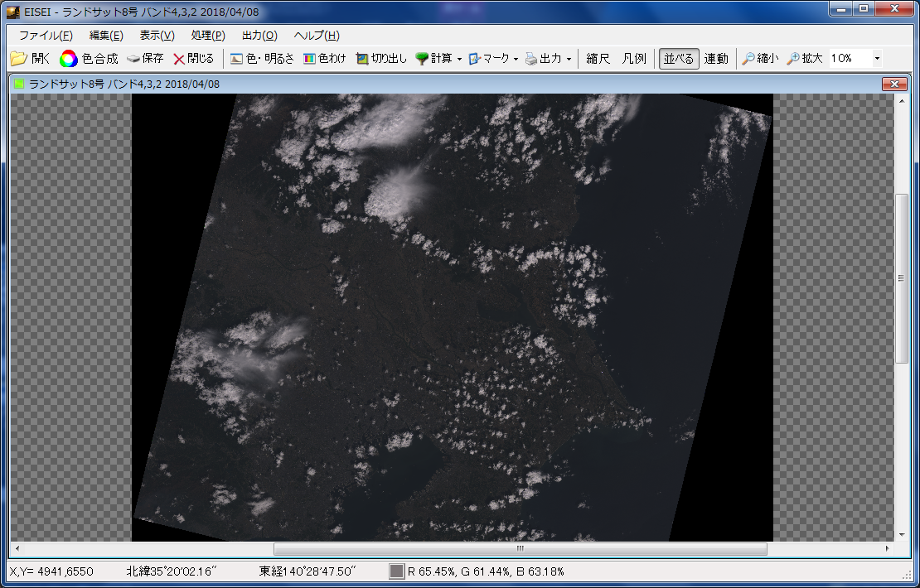Save with the 保存 toolbar button
Screen dimensions: 920x588
point(145,59)
